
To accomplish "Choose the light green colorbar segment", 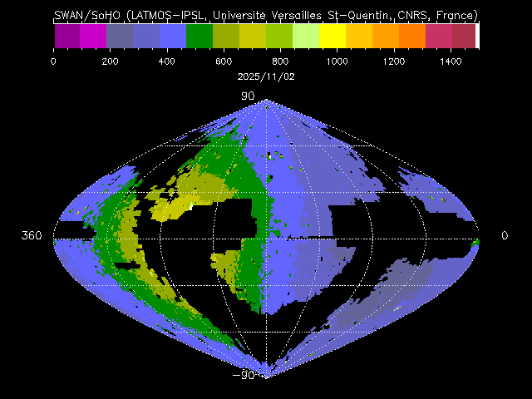I will click(x=306, y=36).
